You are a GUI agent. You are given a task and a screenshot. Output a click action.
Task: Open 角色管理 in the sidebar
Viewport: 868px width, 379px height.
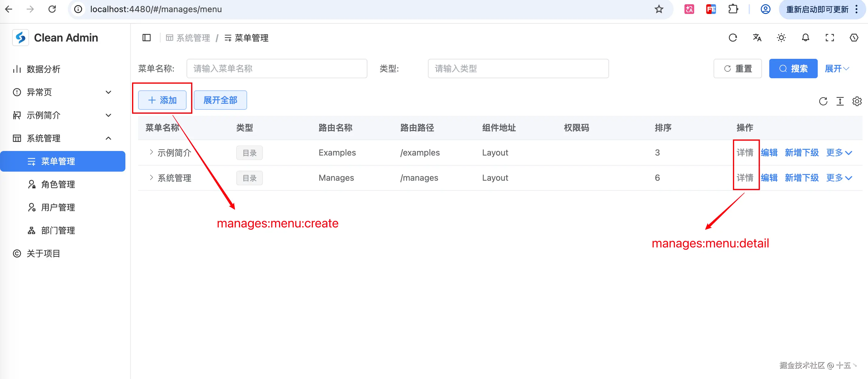tap(58, 184)
